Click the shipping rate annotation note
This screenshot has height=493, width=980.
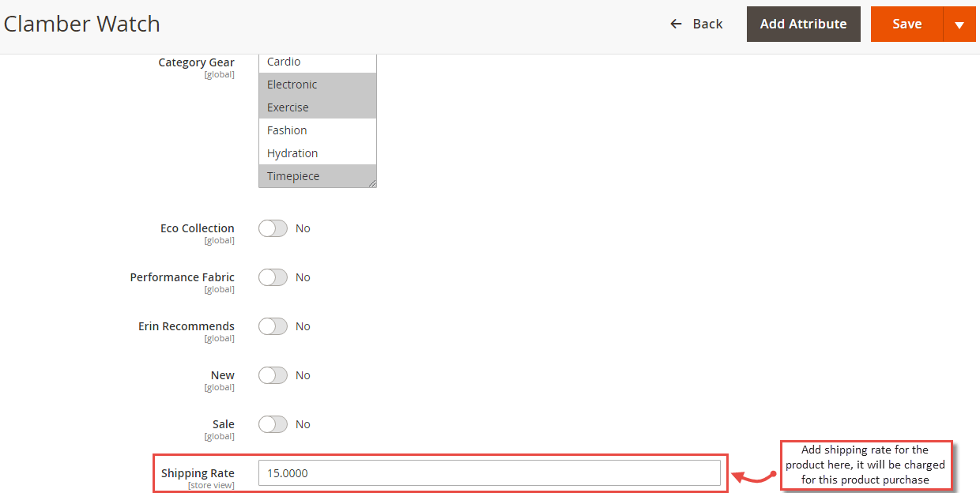click(x=865, y=465)
